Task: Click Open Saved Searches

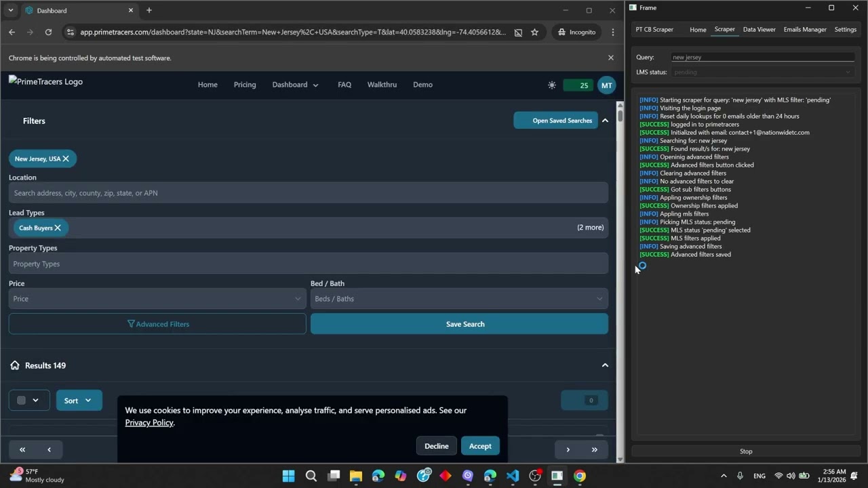Action: (x=556, y=121)
